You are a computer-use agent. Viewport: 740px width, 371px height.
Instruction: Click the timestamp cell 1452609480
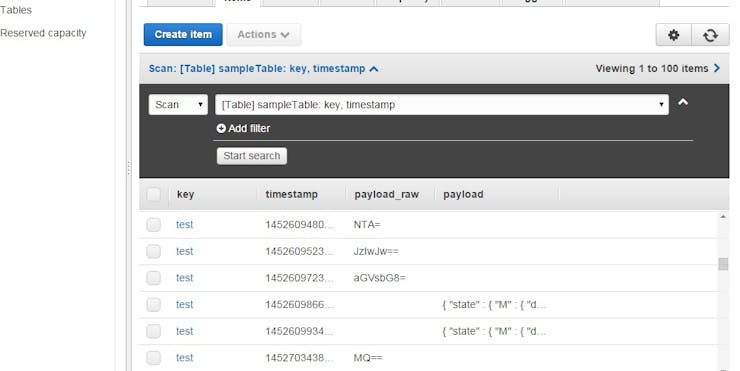tap(299, 225)
